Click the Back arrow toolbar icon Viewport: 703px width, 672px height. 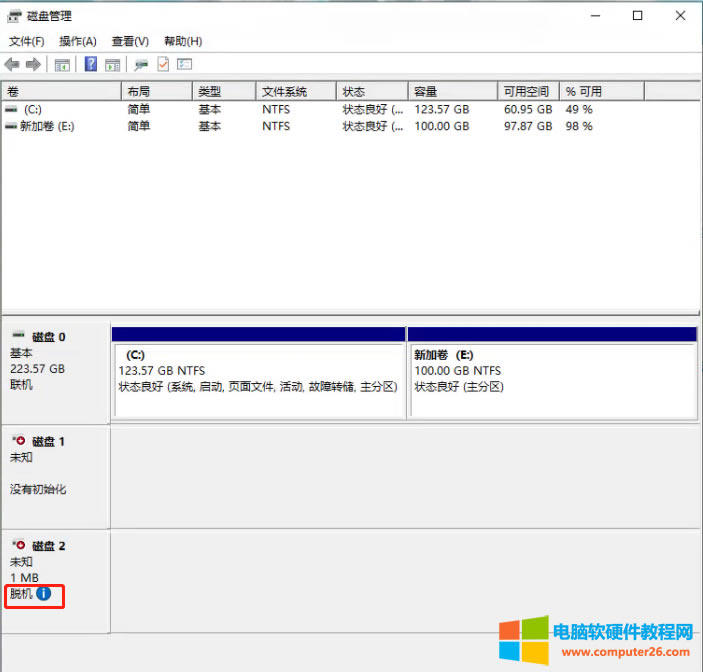pyautogui.click(x=12, y=64)
